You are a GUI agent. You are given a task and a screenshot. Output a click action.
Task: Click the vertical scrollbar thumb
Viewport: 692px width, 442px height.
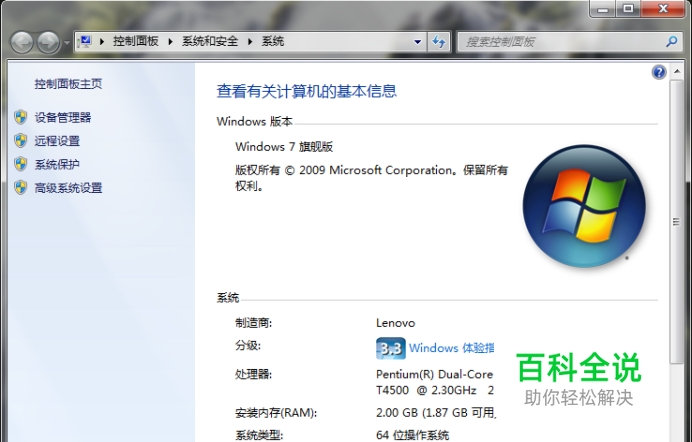677,222
